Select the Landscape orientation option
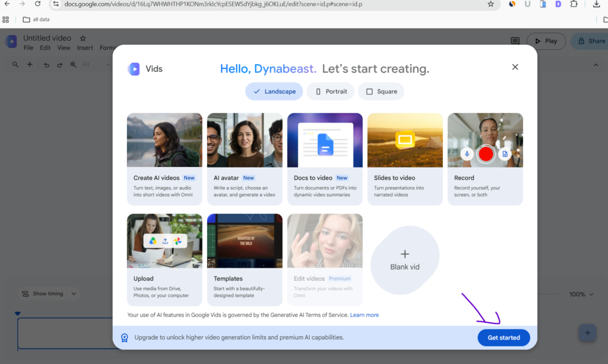The width and height of the screenshot is (608, 364). pos(274,91)
